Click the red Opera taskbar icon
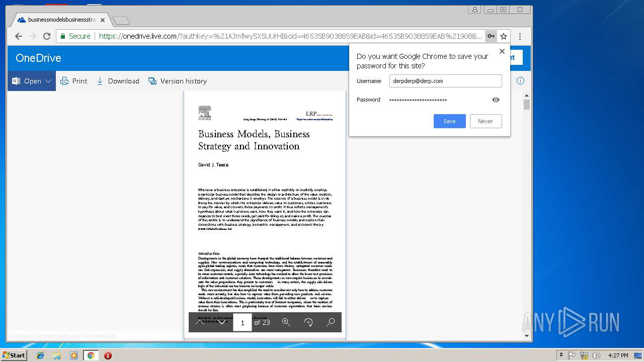 (108, 355)
